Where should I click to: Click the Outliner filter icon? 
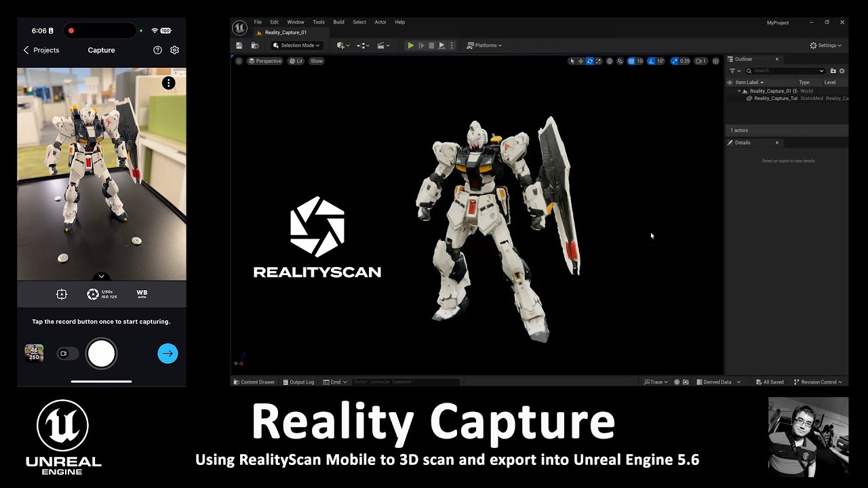pos(734,70)
